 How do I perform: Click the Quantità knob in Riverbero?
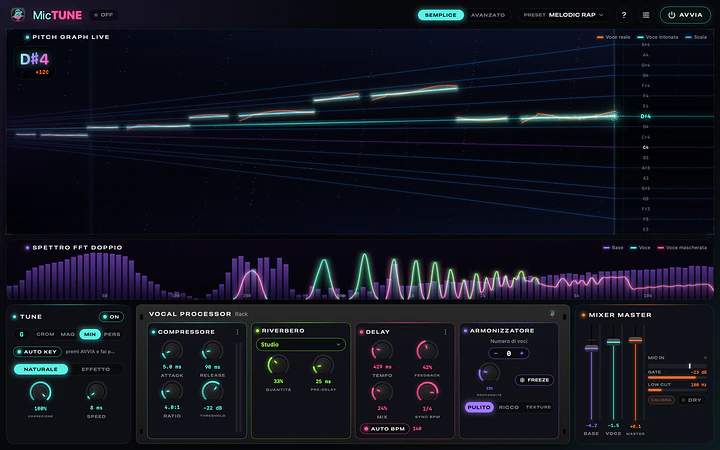(278, 365)
